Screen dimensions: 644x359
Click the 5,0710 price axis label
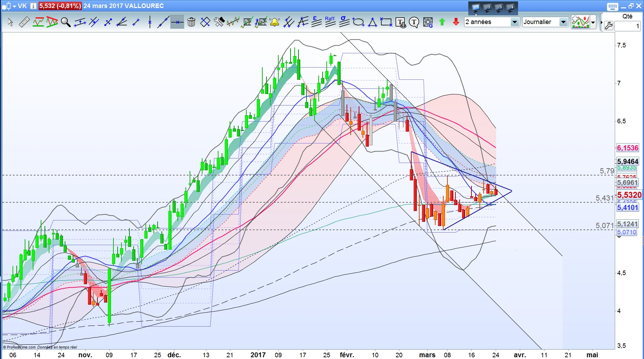coord(627,232)
